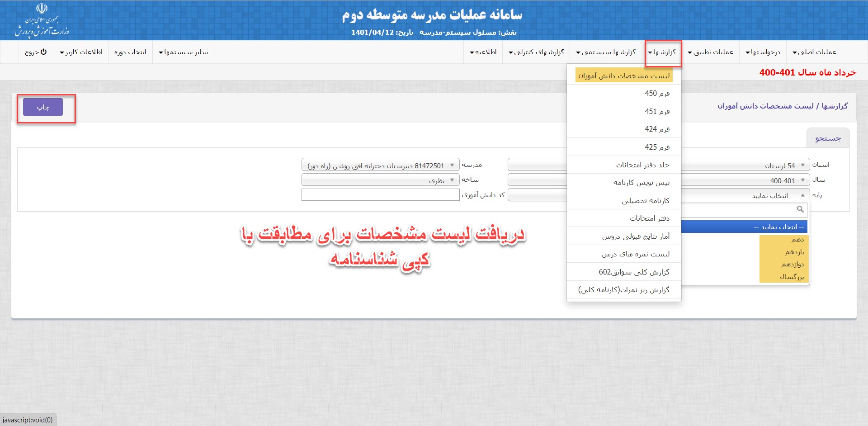This screenshot has width=868, height=426.
Task: Choose دهم grade option
Action: [x=797, y=239]
